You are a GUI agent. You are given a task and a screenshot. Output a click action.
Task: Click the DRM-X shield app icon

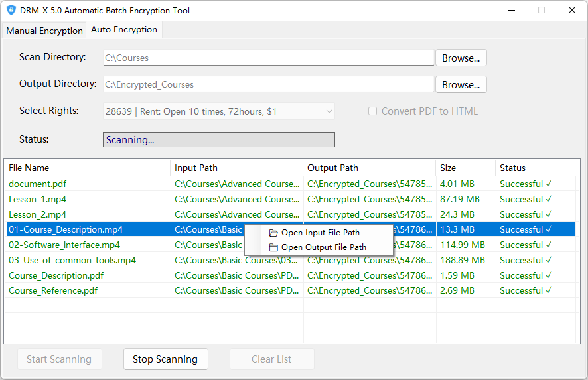[11, 10]
